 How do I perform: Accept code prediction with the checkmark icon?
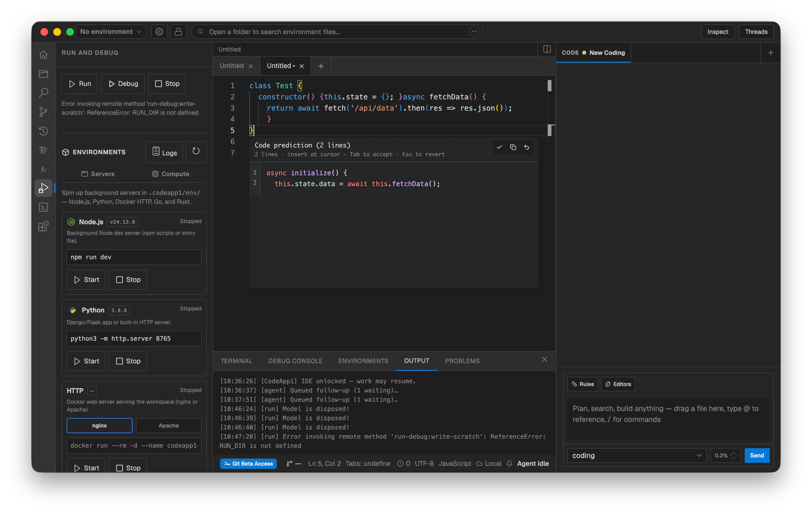click(x=499, y=147)
